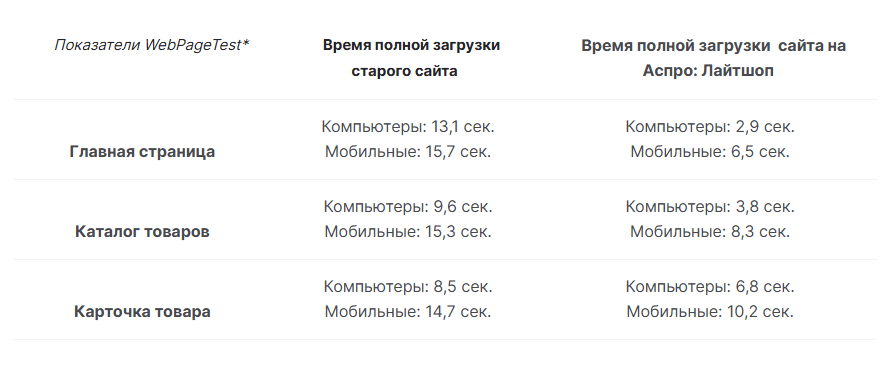890x366 pixels.
Task: Select the 'Время полной загрузки старого сайта' header
Action: tap(412, 58)
